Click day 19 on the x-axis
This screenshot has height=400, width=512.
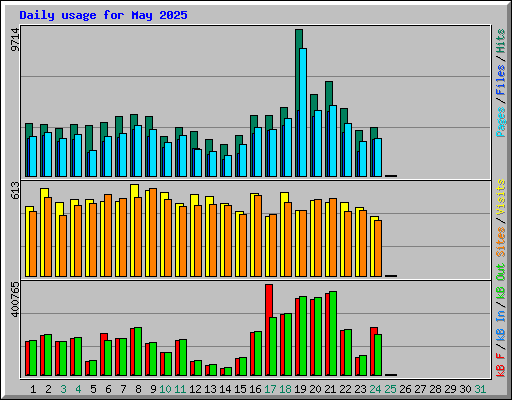[x=300, y=389]
